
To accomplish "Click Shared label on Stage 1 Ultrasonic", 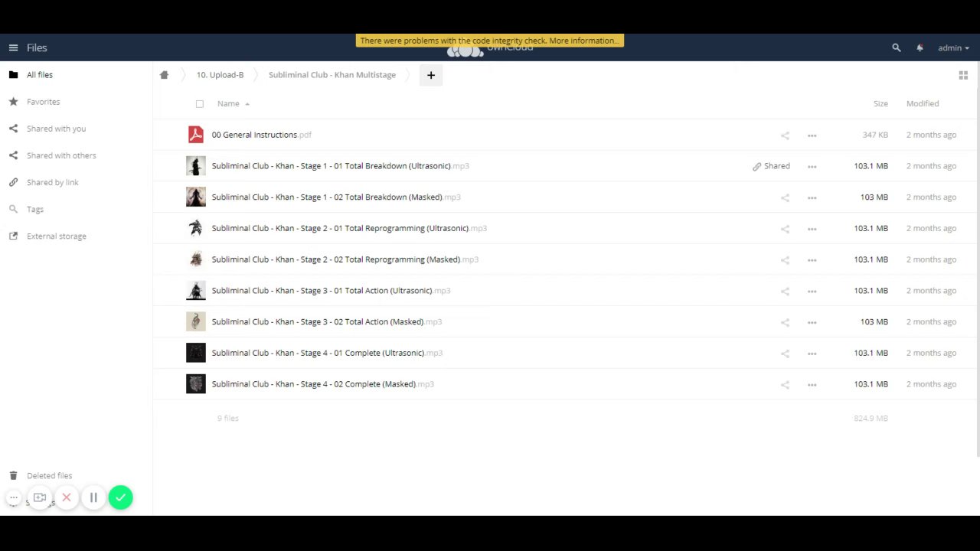I will pos(771,166).
